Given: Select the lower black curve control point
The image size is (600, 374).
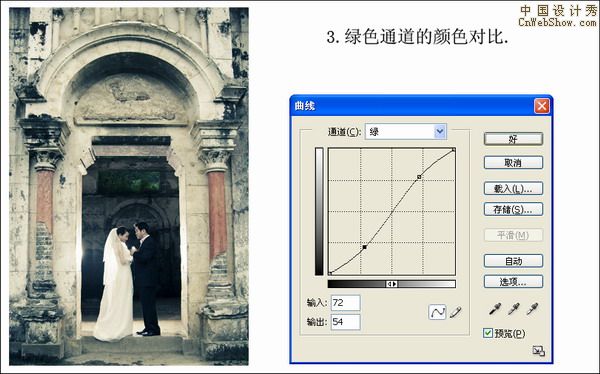Looking at the screenshot, I should [x=365, y=247].
